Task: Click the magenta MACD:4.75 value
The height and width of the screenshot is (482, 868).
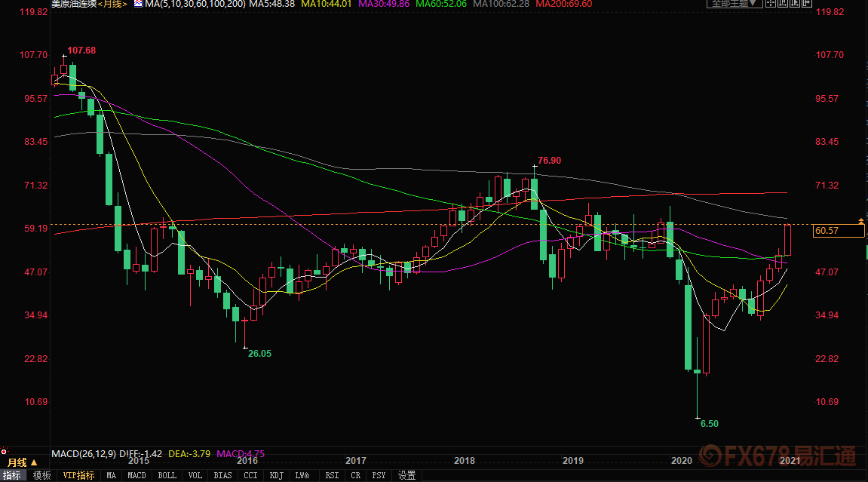Action: click(x=241, y=454)
